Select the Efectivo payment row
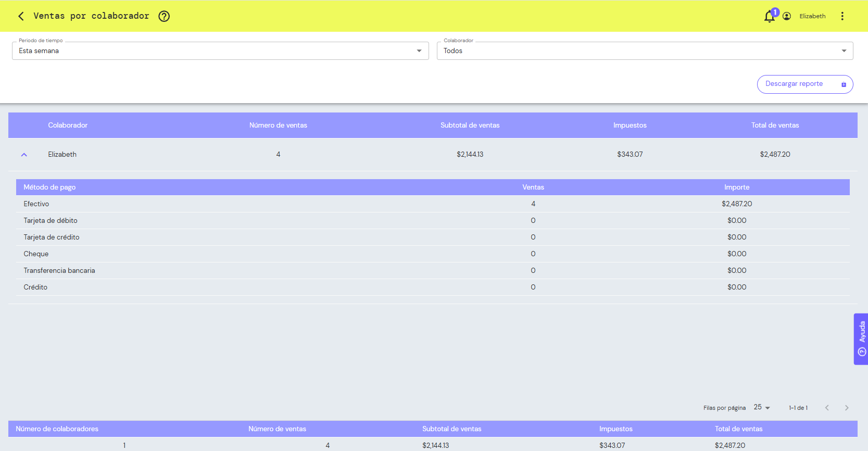 click(433, 204)
